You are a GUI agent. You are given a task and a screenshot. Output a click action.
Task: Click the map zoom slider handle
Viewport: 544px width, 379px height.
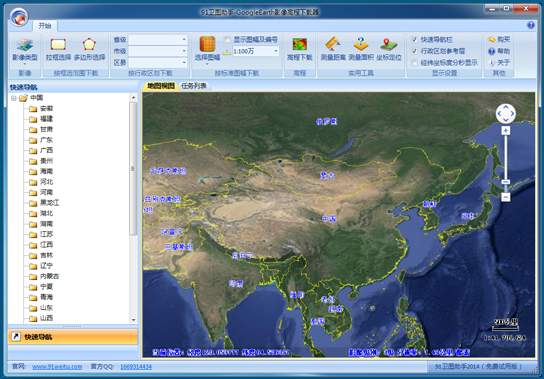point(505,182)
